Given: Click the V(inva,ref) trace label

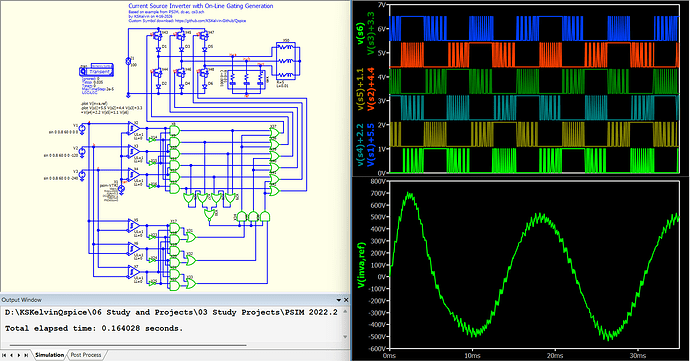Looking at the screenshot, I should click(361, 265).
